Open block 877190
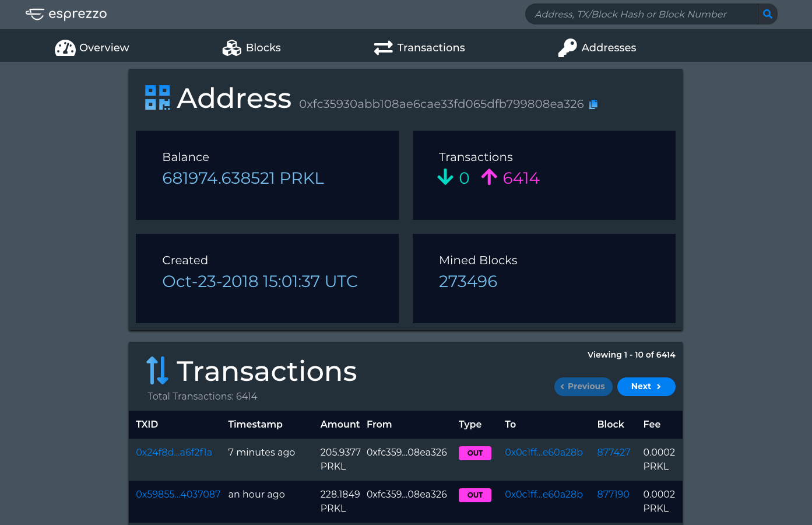This screenshot has width=812, height=525. (x=613, y=494)
